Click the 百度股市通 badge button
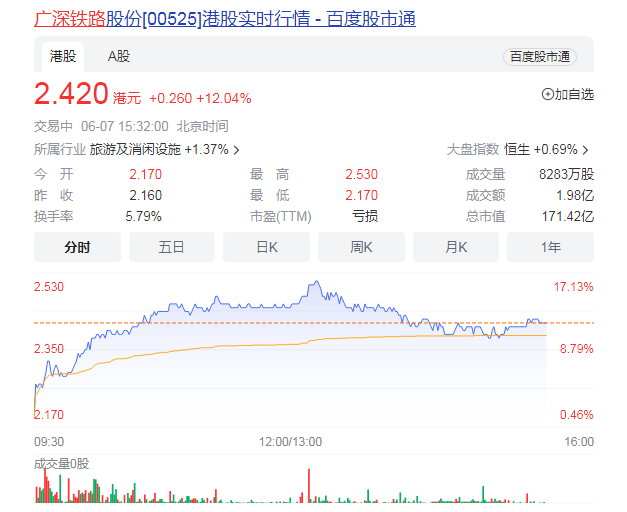This screenshot has height=512, width=627. (x=540, y=57)
